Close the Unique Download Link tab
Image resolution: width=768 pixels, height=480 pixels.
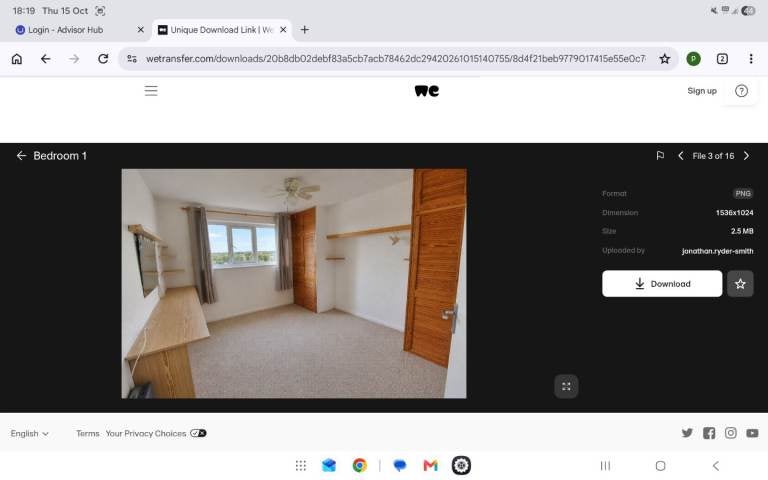pyautogui.click(x=283, y=30)
